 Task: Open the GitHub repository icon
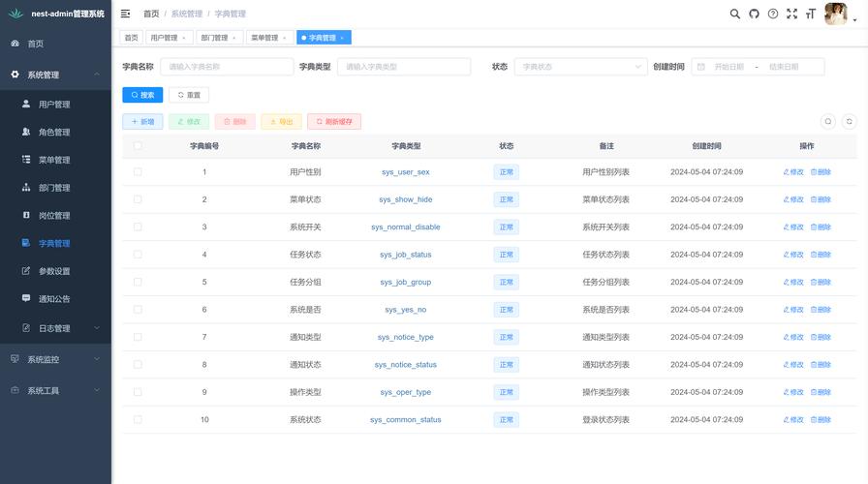coord(754,14)
